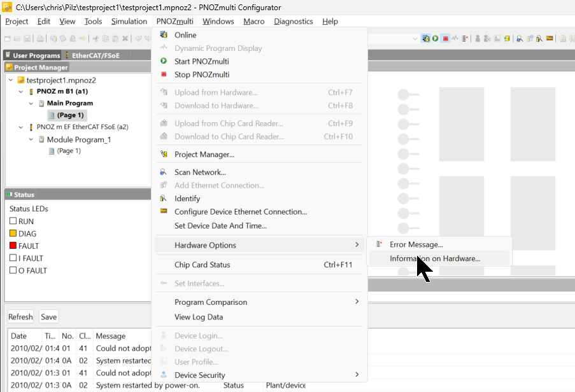
Task: Select Project Manager... menu entry
Action: click(259, 154)
